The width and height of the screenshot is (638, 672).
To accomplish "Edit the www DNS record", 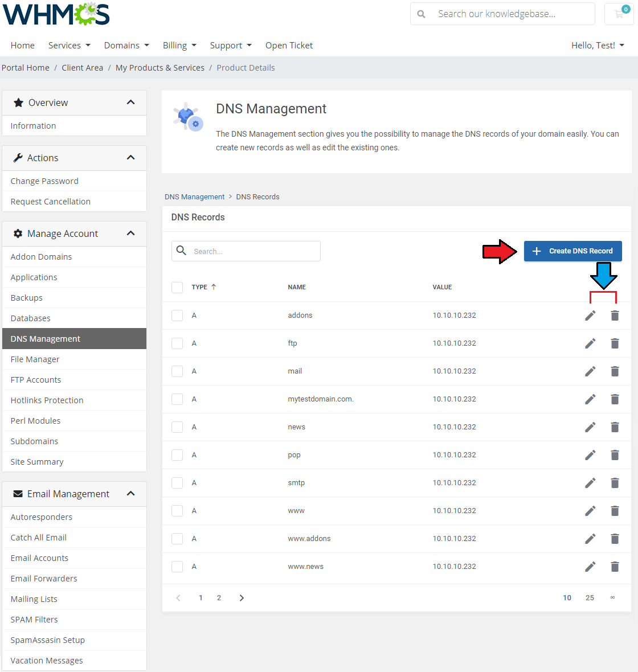I will pyautogui.click(x=590, y=510).
